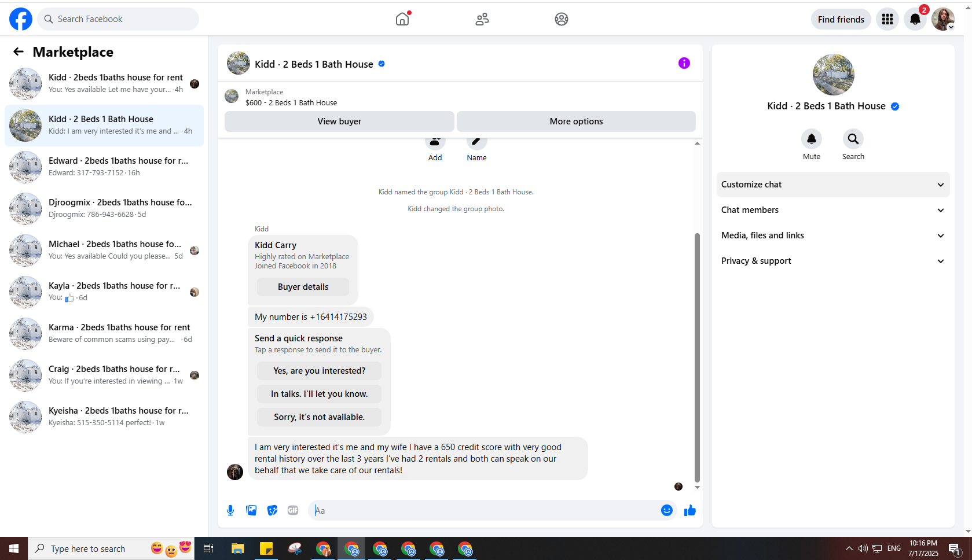Image resolution: width=972 pixels, height=560 pixels.
Task: Click the volume icon in system tray
Action: pos(863,548)
